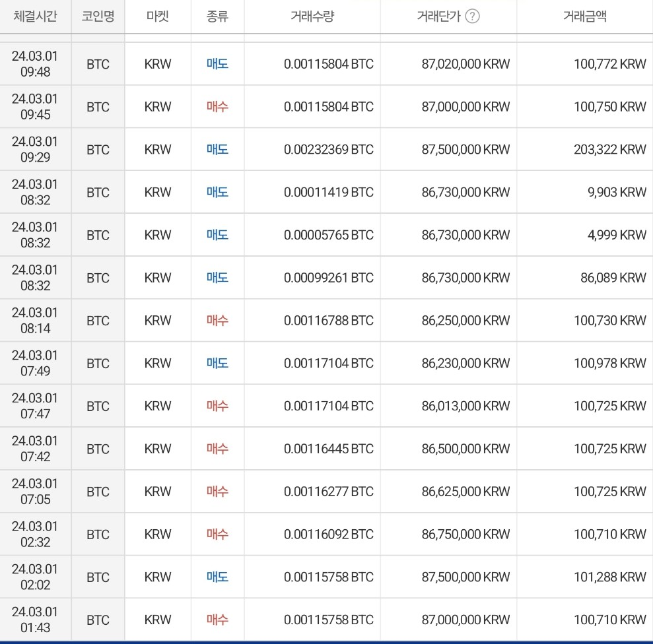Click the 거래금액 column header

point(585,16)
